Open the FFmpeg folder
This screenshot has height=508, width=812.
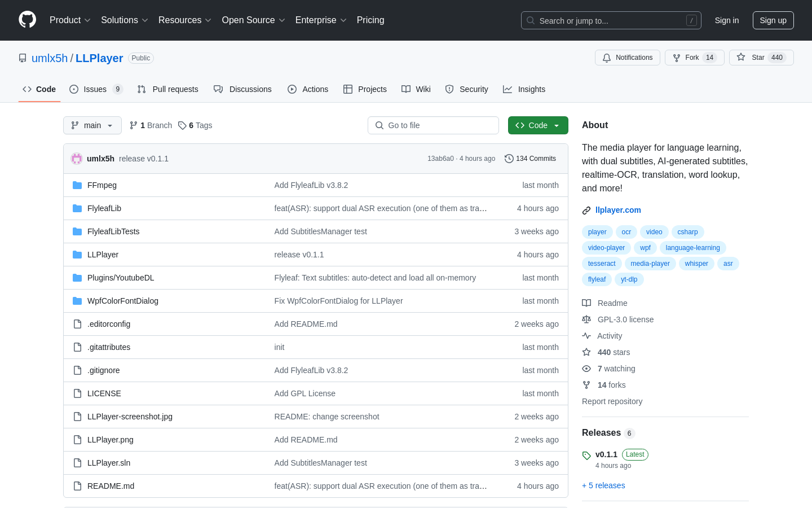pos(102,185)
